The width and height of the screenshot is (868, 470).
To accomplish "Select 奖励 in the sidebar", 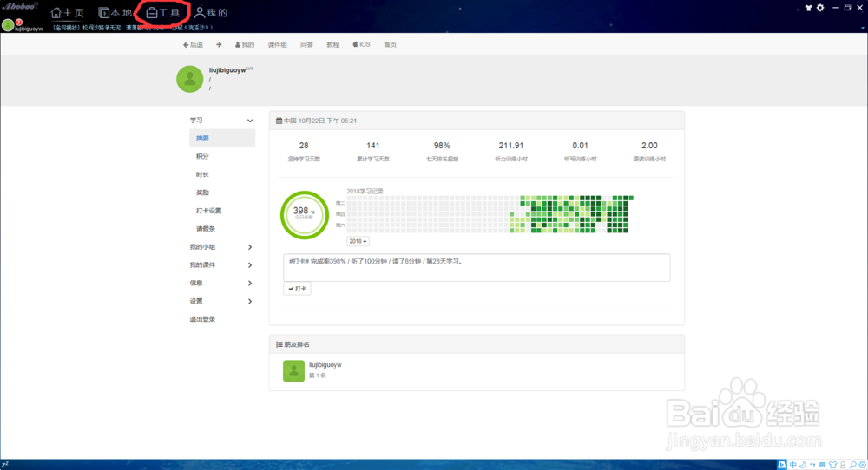I will point(202,193).
